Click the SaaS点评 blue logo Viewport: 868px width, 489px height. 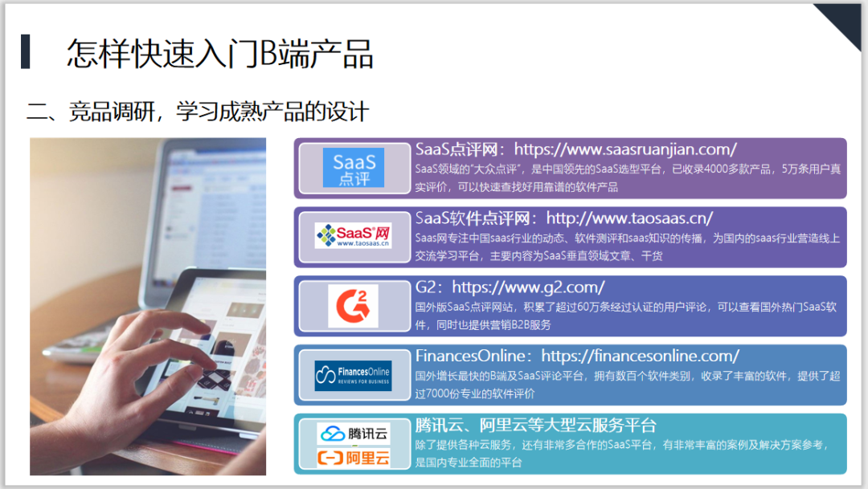click(x=353, y=168)
